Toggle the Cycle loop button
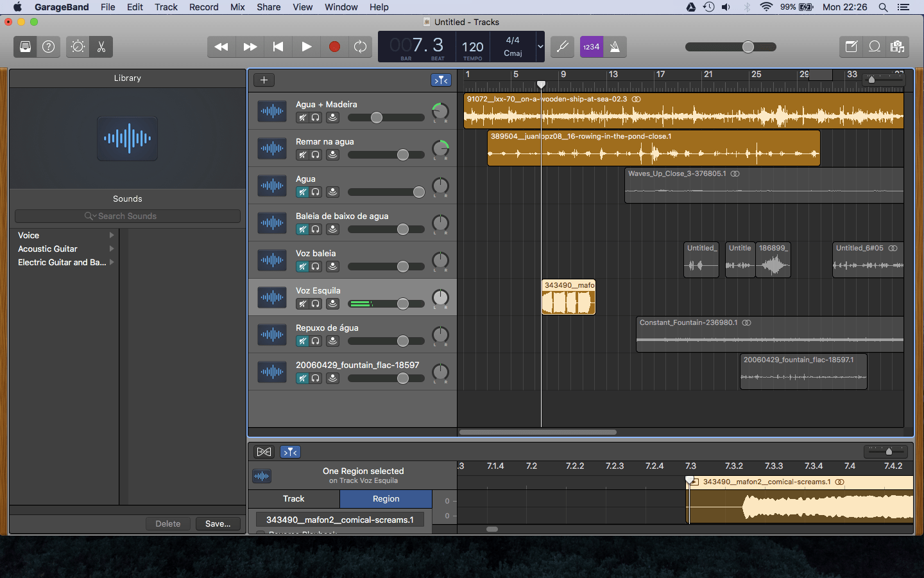Viewport: 924px width, 578px height. point(361,47)
